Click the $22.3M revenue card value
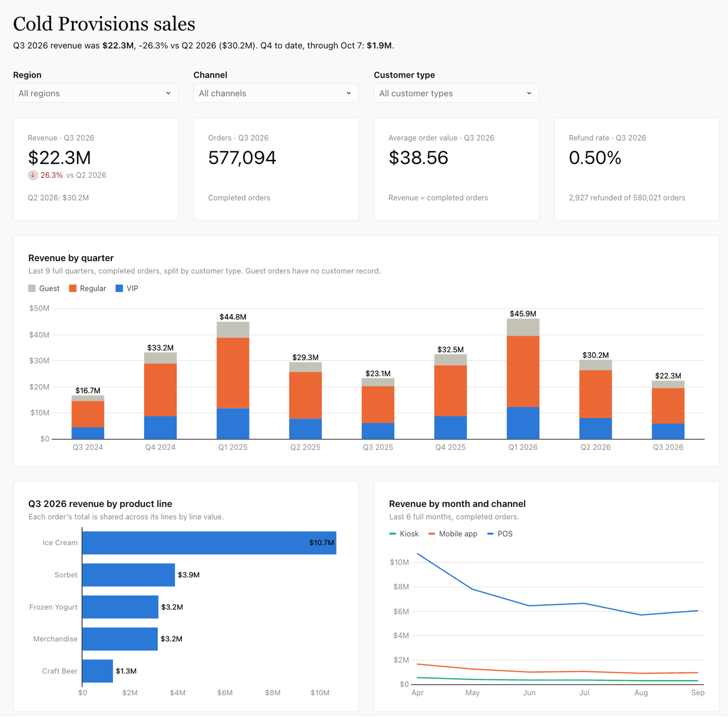This screenshot has width=728, height=719. [x=60, y=158]
